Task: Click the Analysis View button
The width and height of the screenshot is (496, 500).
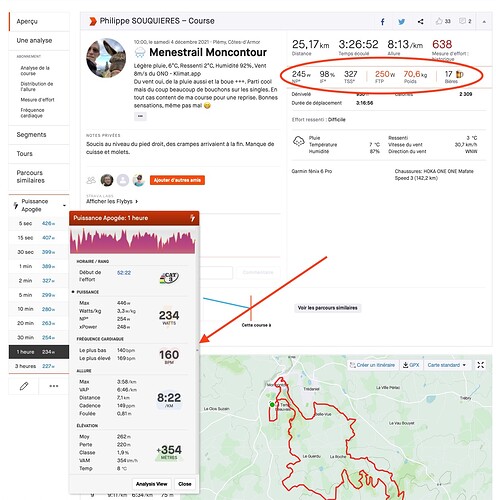Action: coord(152,484)
